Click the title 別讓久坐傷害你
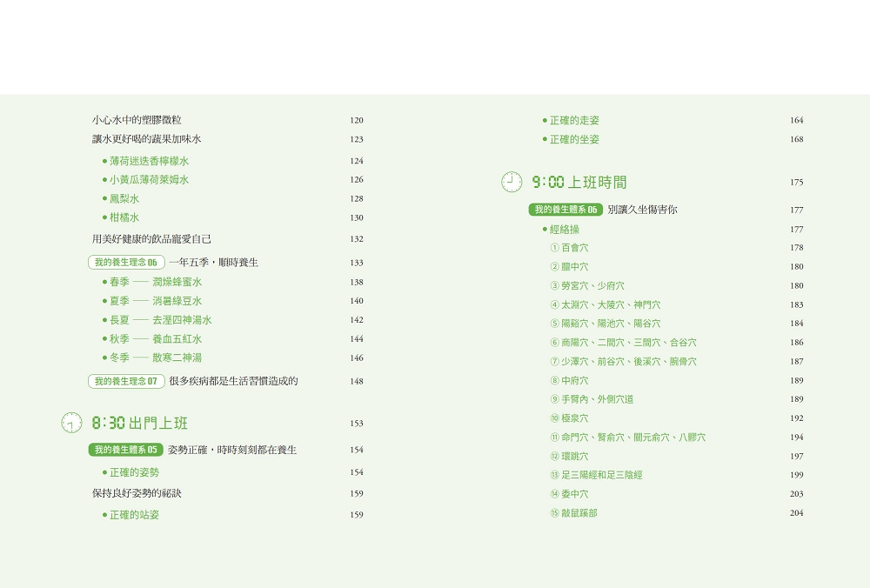The width and height of the screenshot is (870, 588). click(x=643, y=210)
